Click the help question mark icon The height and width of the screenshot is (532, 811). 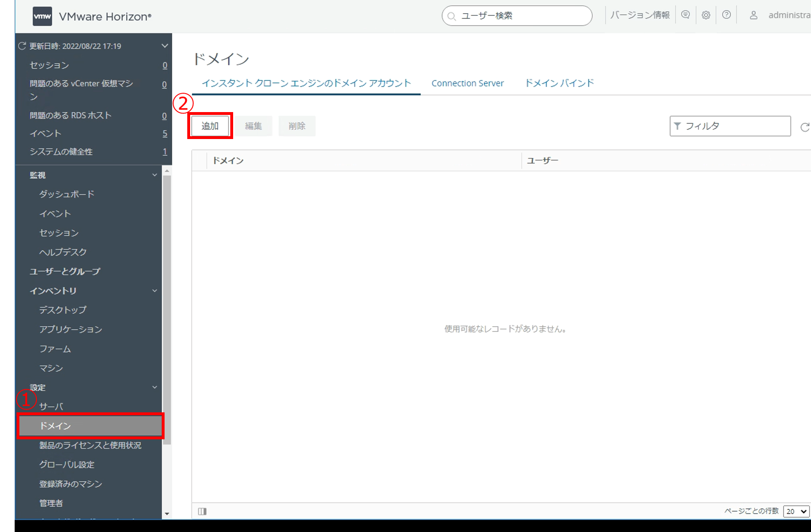coord(726,15)
